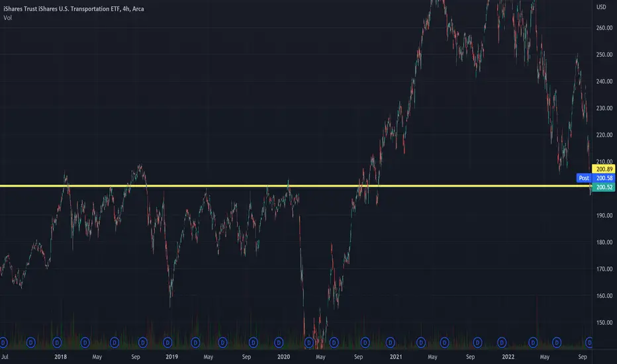Click the blue Post label
Screen dimensions: 617x364
584,178
